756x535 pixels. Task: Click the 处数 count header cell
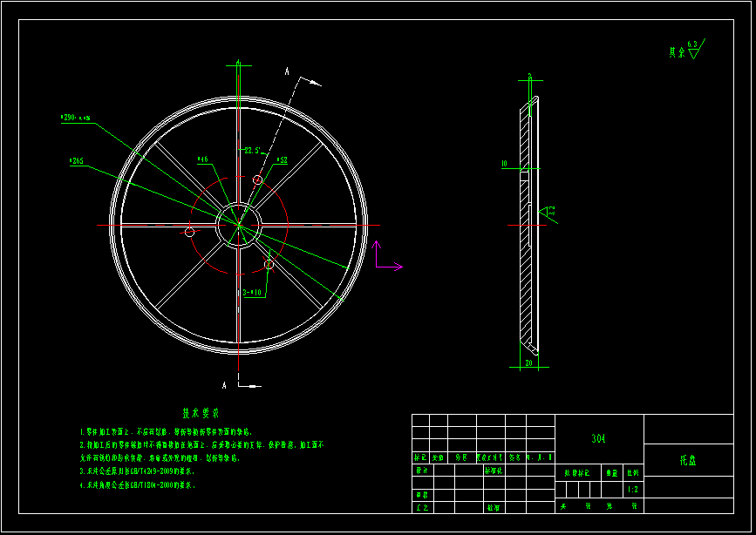(439, 457)
